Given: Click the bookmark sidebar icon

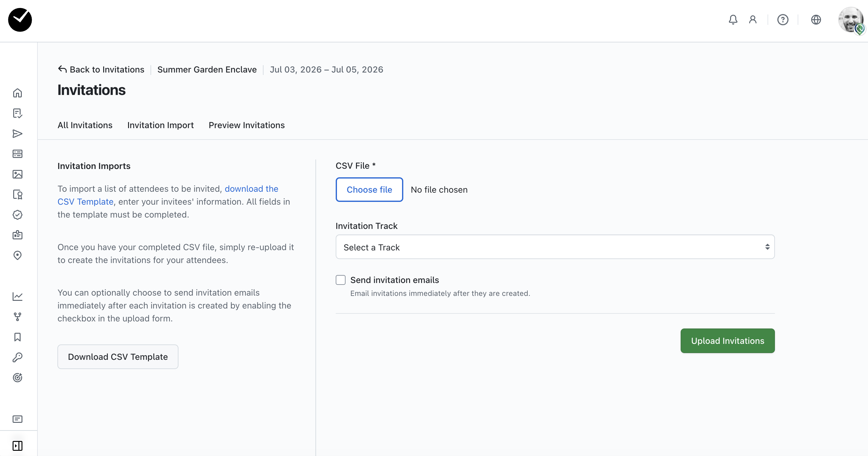Looking at the screenshot, I should click(x=18, y=337).
